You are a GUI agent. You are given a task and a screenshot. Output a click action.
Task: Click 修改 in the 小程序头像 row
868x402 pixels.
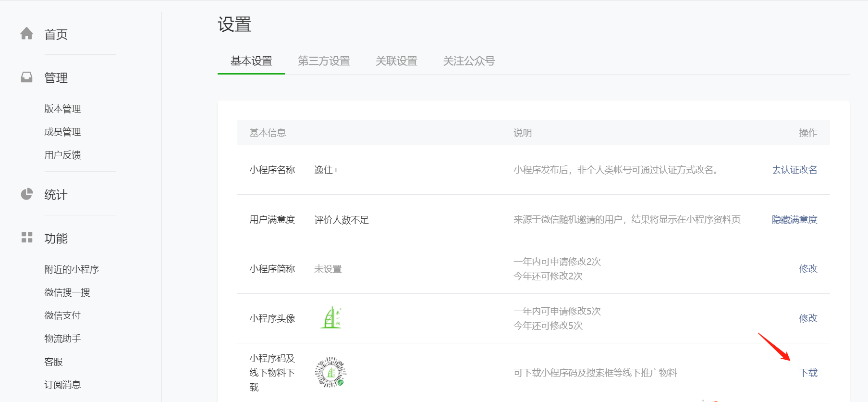pos(808,318)
